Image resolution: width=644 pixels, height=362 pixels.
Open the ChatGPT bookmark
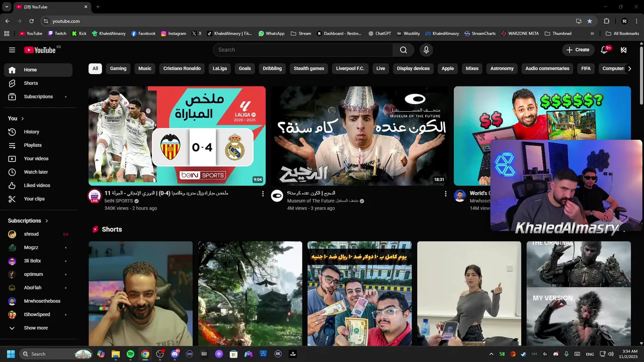tap(379, 34)
